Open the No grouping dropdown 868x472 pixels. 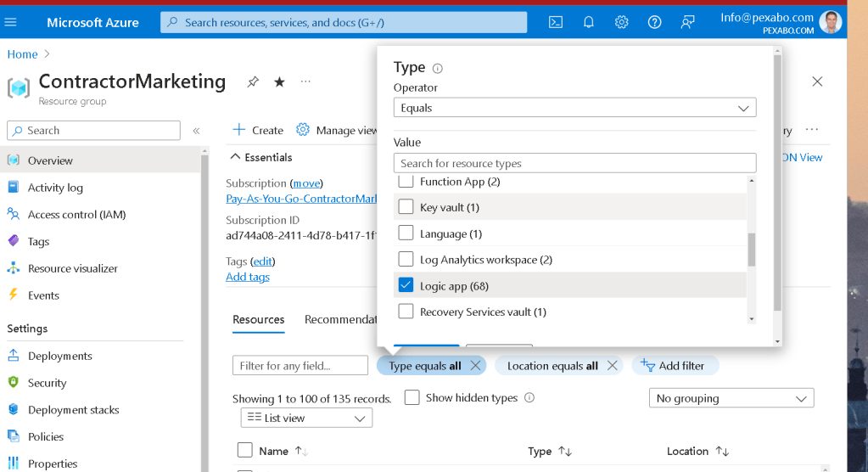(x=731, y=398)
